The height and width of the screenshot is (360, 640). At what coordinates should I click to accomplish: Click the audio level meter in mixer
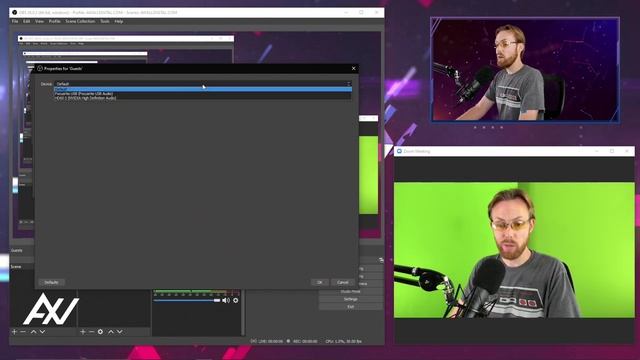(196, 293)
